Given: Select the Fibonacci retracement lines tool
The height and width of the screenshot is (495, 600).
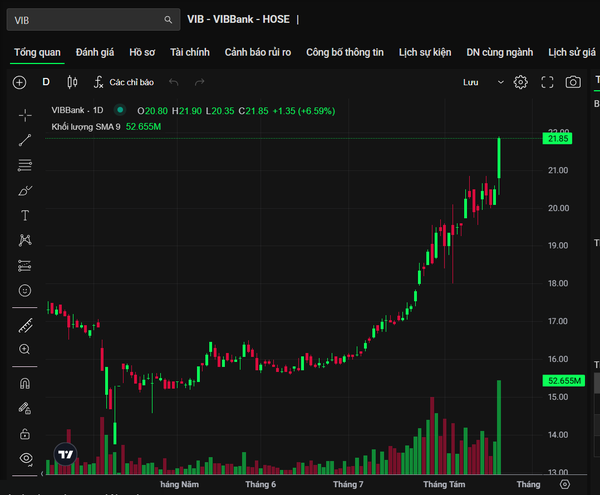Looking at the screenshot, I should coord(25,165).
